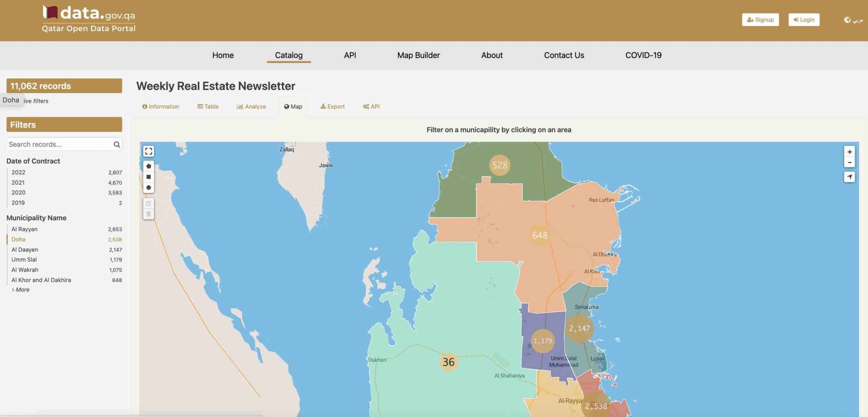
Task: Switch language via the Arabic globe link
Action: (x=854, y=20)
